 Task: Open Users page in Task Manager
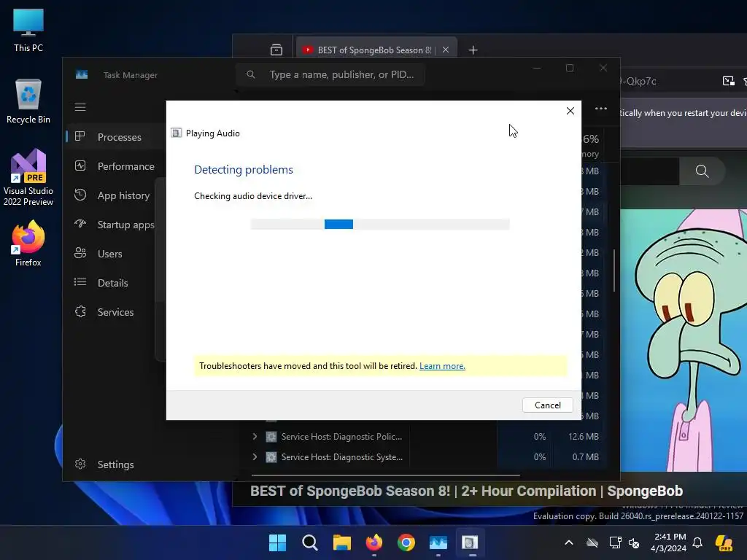coord(115,254)
